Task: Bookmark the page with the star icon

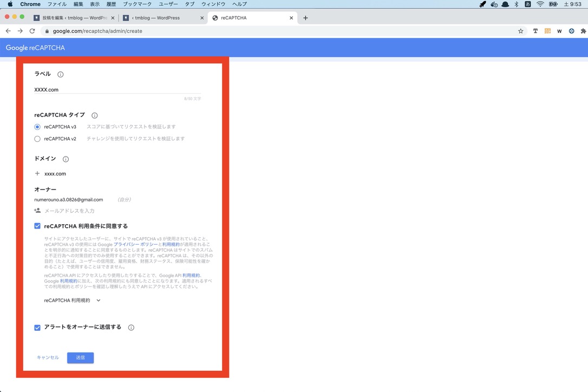Action: pos(520,31)
